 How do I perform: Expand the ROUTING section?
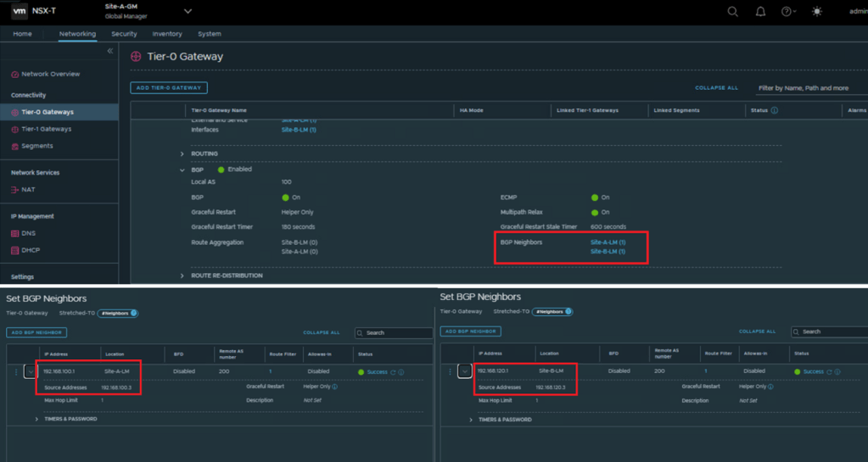[x=182, y=154]
